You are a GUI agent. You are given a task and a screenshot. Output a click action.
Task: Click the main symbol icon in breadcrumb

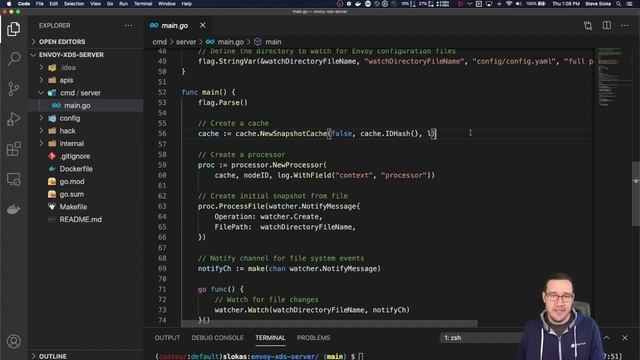(258, 42)
